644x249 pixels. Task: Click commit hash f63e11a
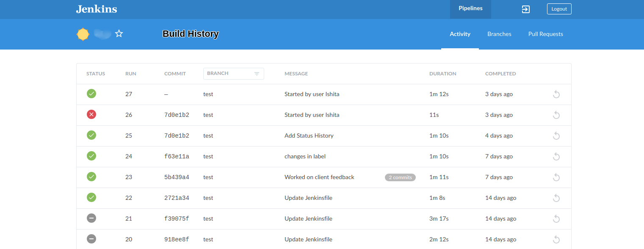click(177, 156)
